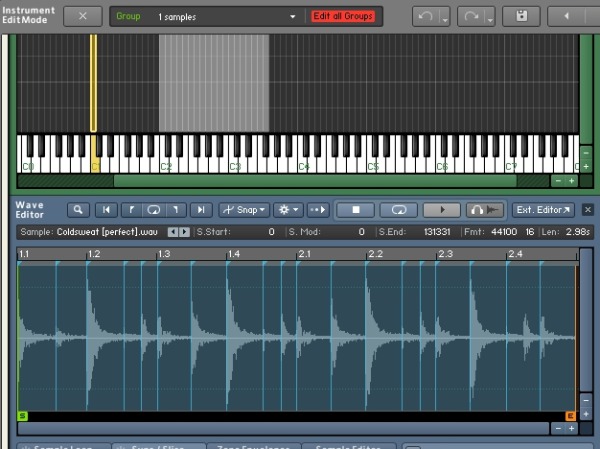Viewport: 600px width, 449px height.
Task: Click the Fmt 44100 sample rate text
Action: click(504, 232)
